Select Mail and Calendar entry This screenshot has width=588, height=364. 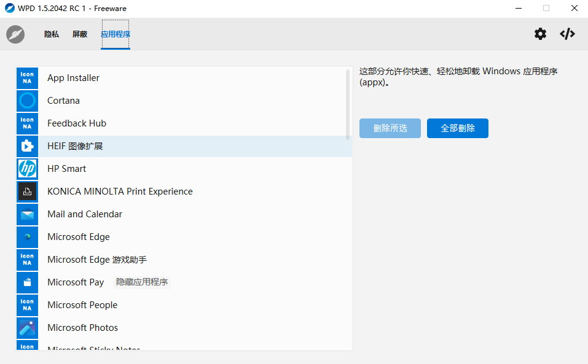point(184,214)
